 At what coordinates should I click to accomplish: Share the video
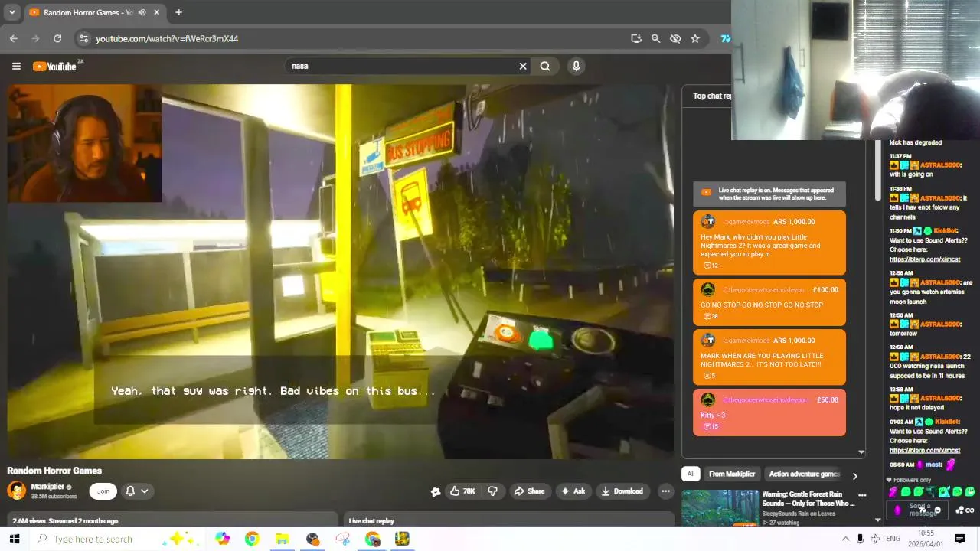[530, 491]
